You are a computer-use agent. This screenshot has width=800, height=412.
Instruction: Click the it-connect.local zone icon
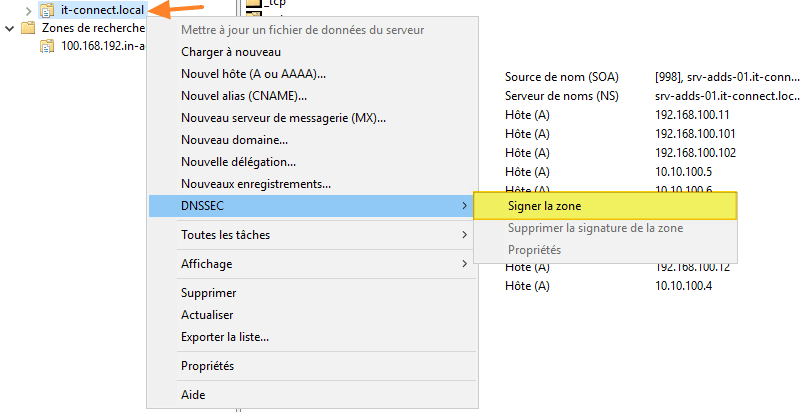(47, 10)
